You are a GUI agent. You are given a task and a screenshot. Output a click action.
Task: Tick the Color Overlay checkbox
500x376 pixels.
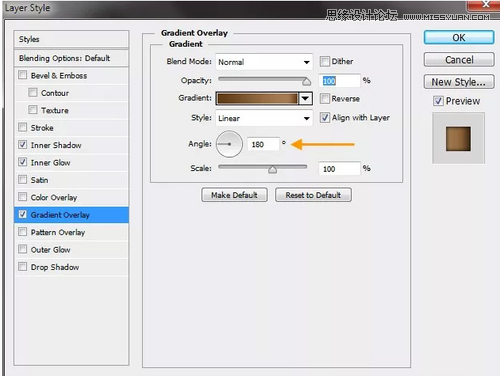22,197
